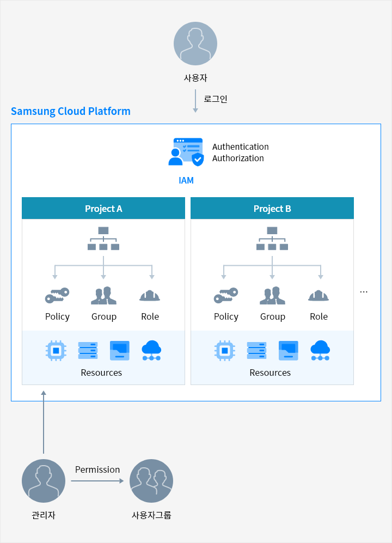Click the CPU chip resource icon in Project A
Screen dimensions: 392x543
click(56, 351)
